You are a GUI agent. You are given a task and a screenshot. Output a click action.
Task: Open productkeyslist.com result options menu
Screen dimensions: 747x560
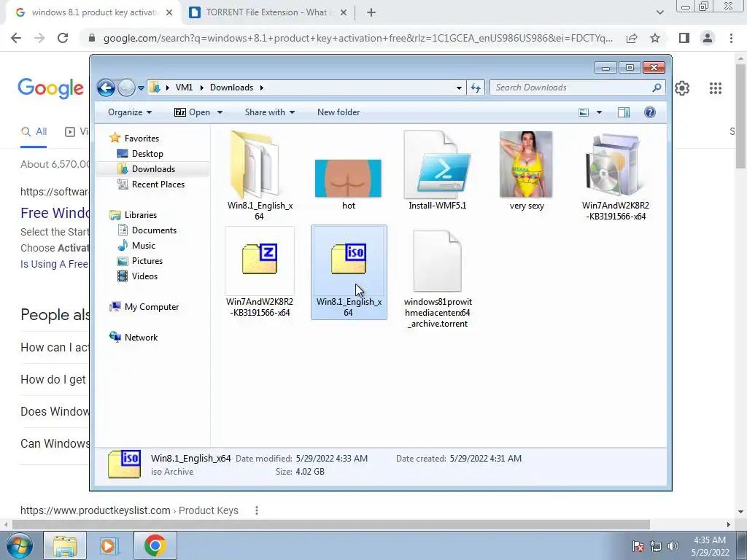pyautogui.click(x=257, y=510)
